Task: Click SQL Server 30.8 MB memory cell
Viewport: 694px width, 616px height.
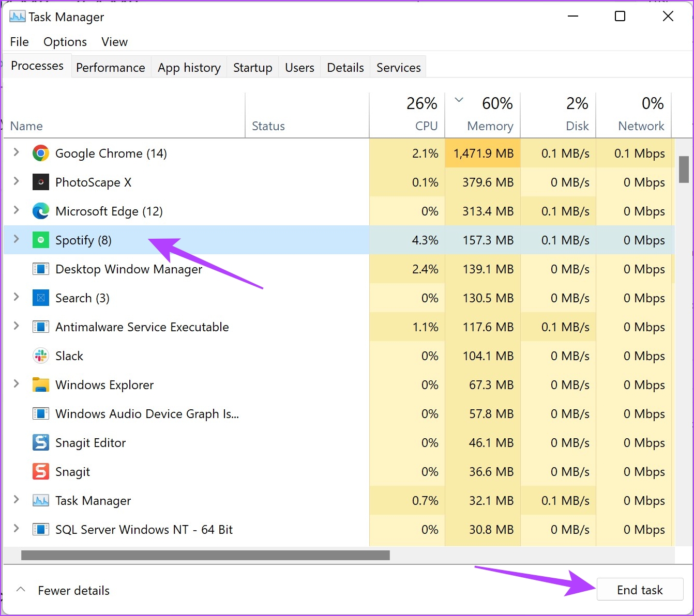Action: (x=483, y=530)
